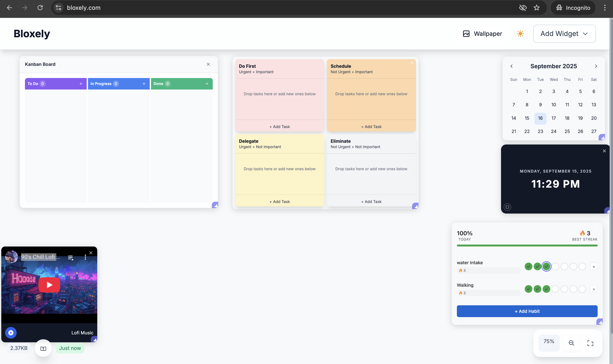Add a card to To Do column with plus
613x364 pixels.
coord(81,84)
